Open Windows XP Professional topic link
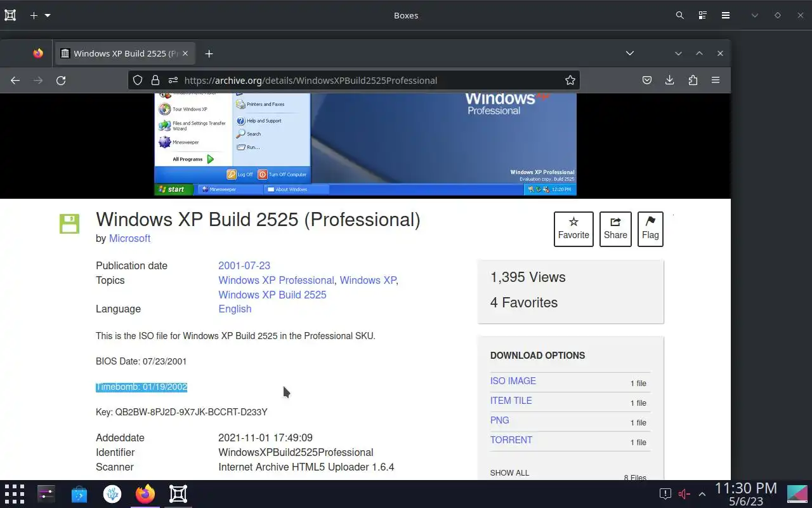Image resolution: width=812 pixels, height=508 pixels. pyautogui.click(x=276, y=280)
